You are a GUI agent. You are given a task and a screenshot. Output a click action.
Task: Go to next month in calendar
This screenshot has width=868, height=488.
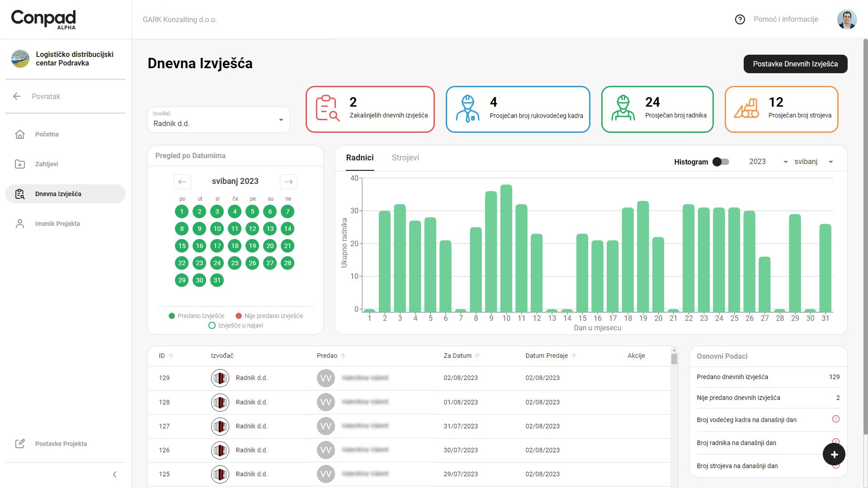[288, 182]
